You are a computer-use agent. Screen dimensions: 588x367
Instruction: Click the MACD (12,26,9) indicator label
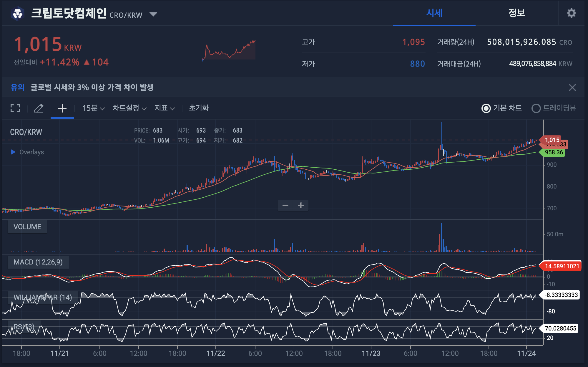[x=38, y=262]
